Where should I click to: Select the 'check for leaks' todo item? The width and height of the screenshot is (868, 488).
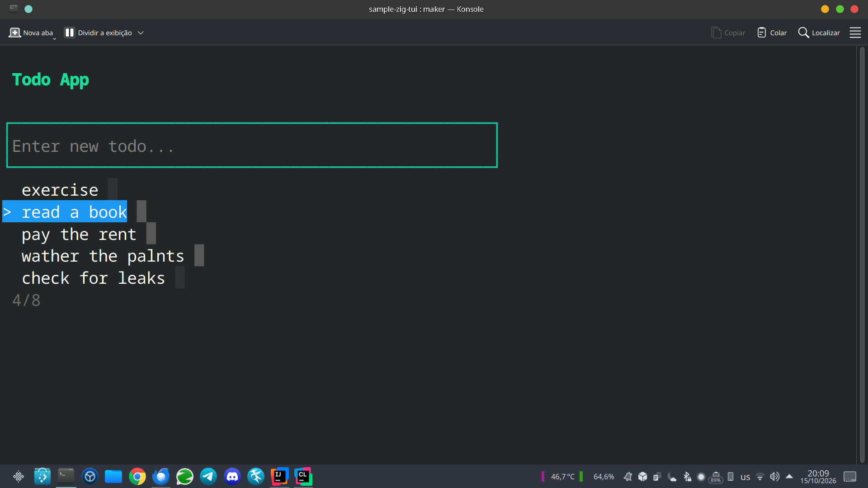[93, 278]
